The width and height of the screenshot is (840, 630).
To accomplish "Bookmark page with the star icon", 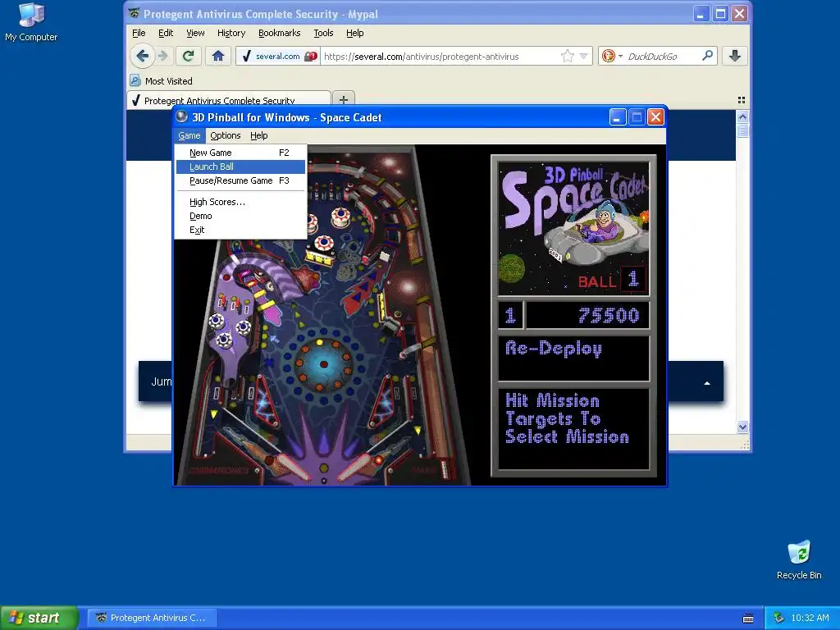I will (568, 56).
